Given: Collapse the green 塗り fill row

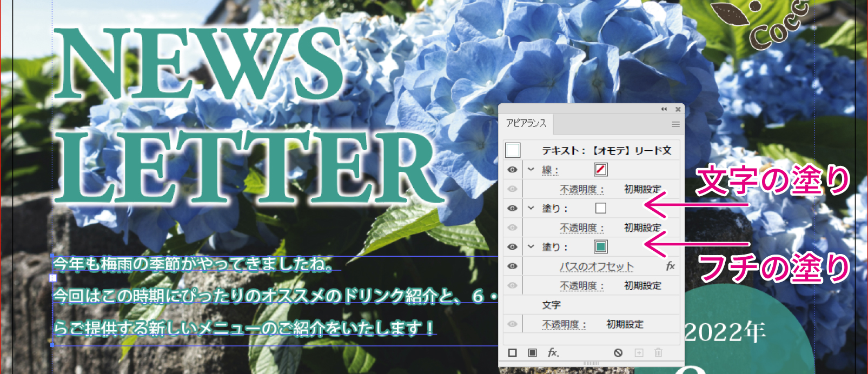Looking at the screenshot, I should tap(531, 247).
